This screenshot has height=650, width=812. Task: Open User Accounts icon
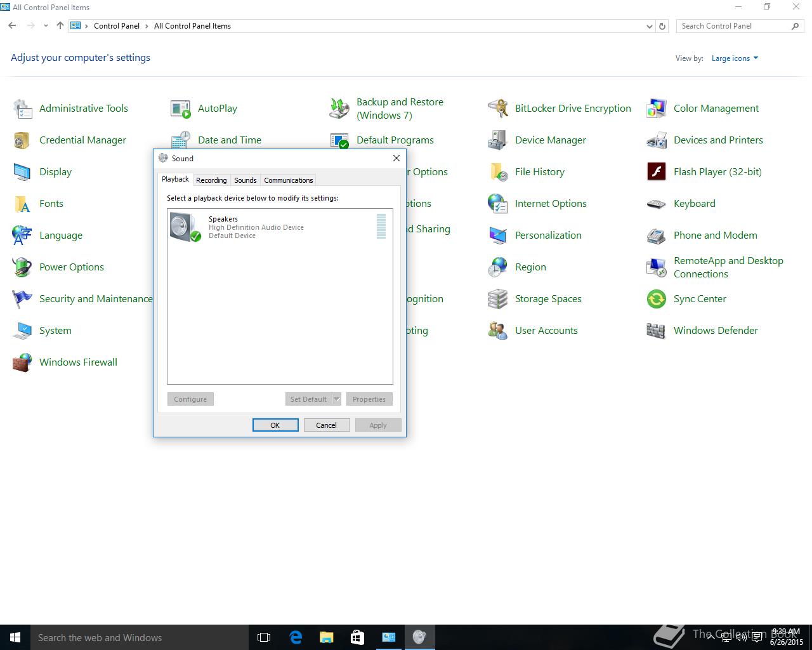click(x=498, y=331)
